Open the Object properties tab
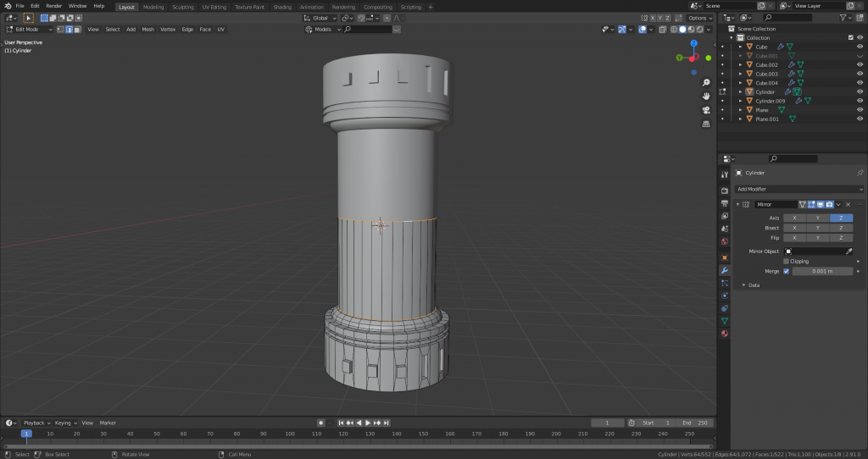The height and width of the screenshot is (459, 868). (x=725, y=257)
